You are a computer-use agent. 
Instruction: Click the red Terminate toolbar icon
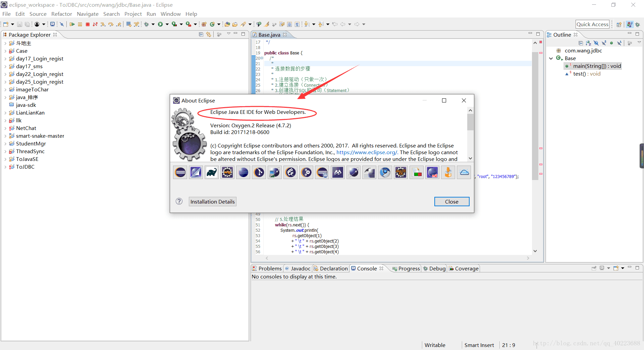tap(88, 24)
